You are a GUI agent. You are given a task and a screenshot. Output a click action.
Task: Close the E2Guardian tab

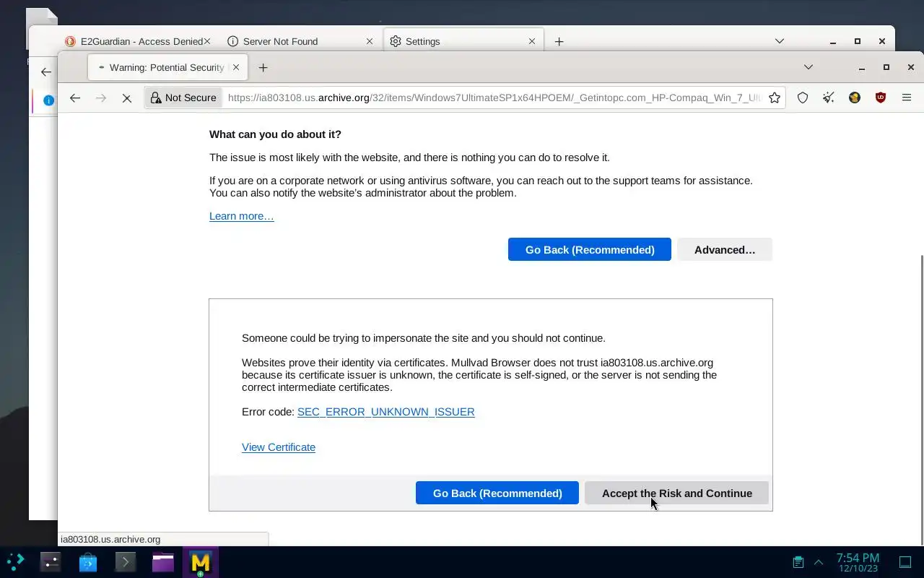tap(207, 41)
